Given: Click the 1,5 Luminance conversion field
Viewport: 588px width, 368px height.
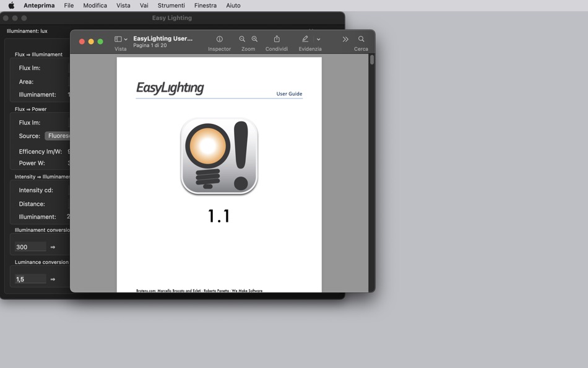Looking at the screenshot, I should [x=30, y=279].
